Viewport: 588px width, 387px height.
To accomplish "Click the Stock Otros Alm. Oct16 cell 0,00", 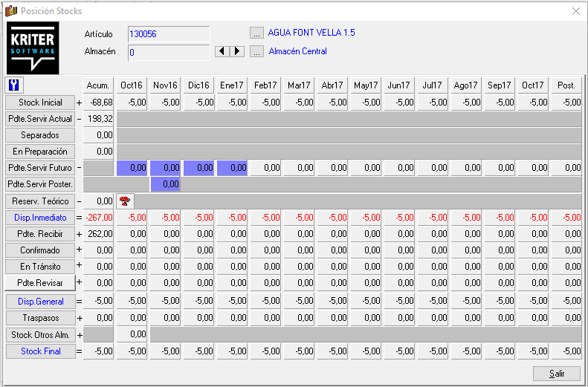I will coord(132,334).
